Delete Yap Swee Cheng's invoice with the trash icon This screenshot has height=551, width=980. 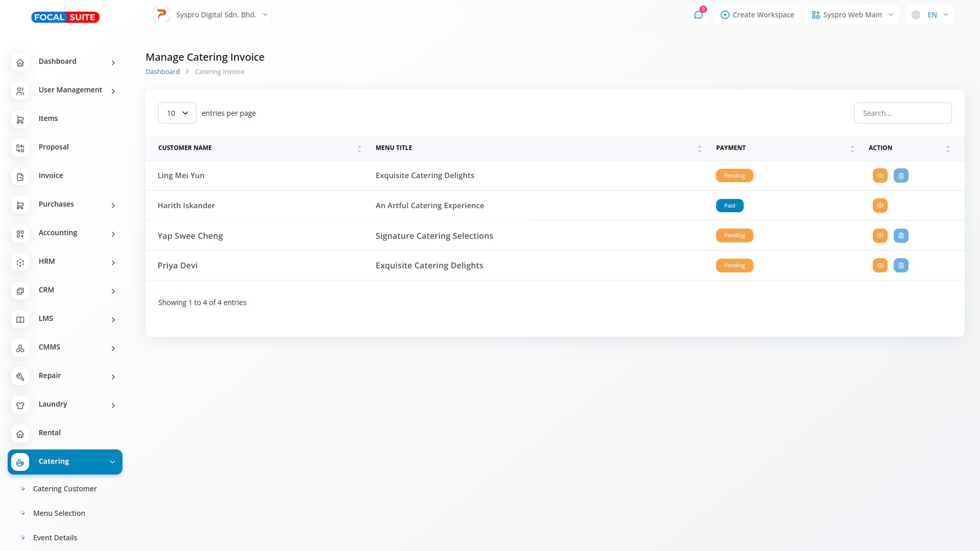point(901,236)
